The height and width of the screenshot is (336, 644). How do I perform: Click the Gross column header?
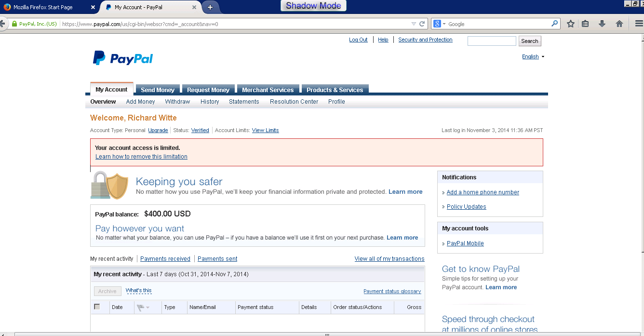414,307
